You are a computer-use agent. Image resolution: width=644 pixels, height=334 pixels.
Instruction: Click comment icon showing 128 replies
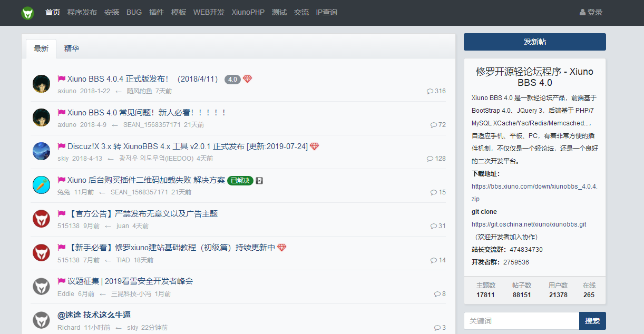(430, 159)
